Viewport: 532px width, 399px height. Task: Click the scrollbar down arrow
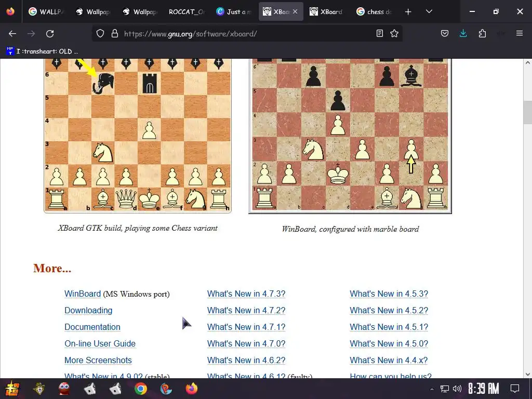coord(528,374)
